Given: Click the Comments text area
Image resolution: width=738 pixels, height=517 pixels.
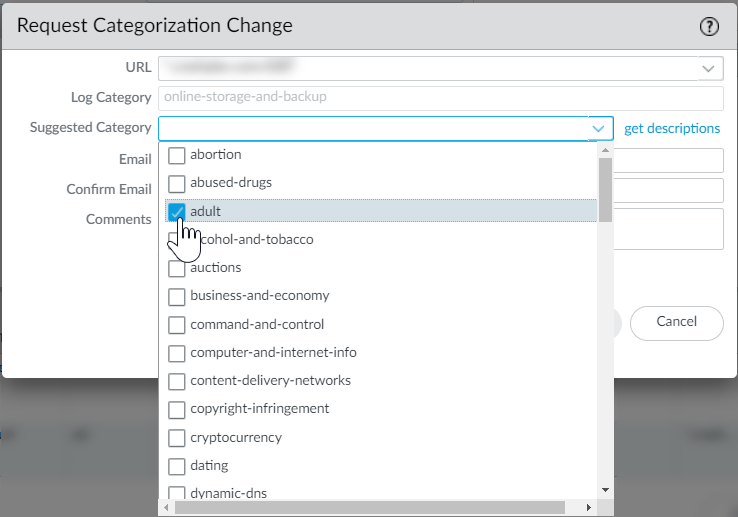Looking at the screenshot, I should click(x=668, y=229).
